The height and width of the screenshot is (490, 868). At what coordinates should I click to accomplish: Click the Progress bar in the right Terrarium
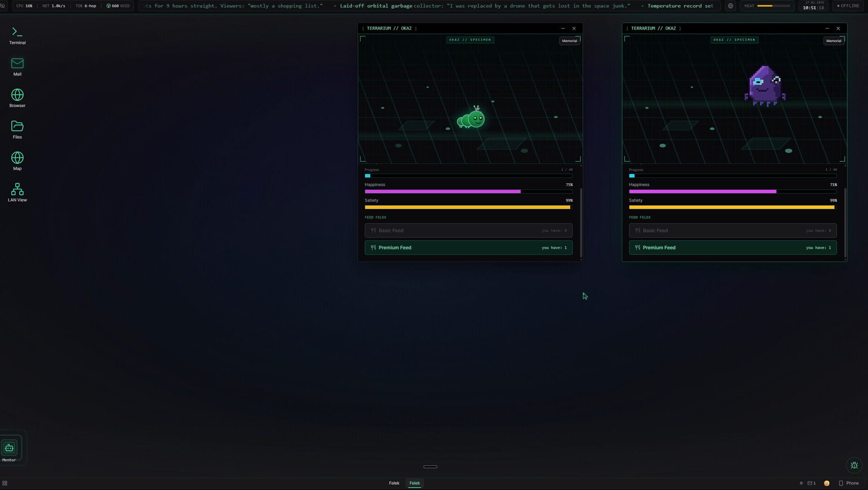pyautogui.click(x=732, y=176)
